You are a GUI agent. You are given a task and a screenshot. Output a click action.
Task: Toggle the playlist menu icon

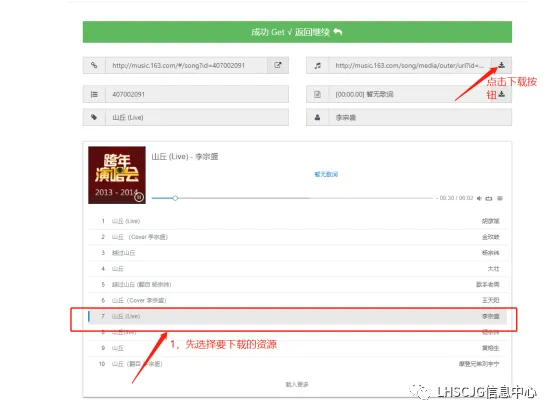[x=500, y=198]
